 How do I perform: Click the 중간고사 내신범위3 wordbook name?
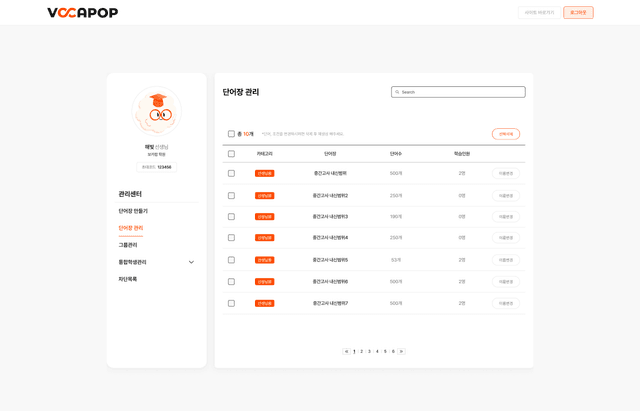pos(330,217)
